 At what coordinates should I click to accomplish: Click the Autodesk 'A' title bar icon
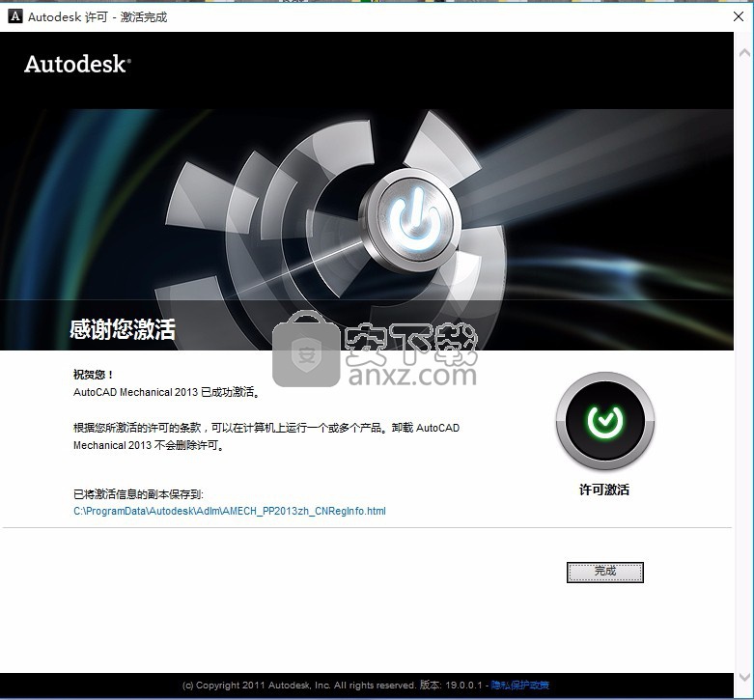pyautogui.click(x=15, y=16)
